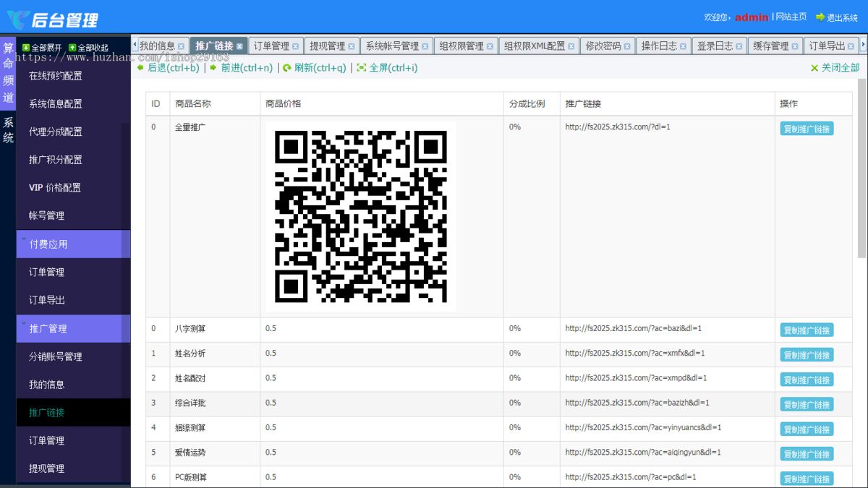
Task: Close the 系统帐号管理 tab
Action: [425, 46]
